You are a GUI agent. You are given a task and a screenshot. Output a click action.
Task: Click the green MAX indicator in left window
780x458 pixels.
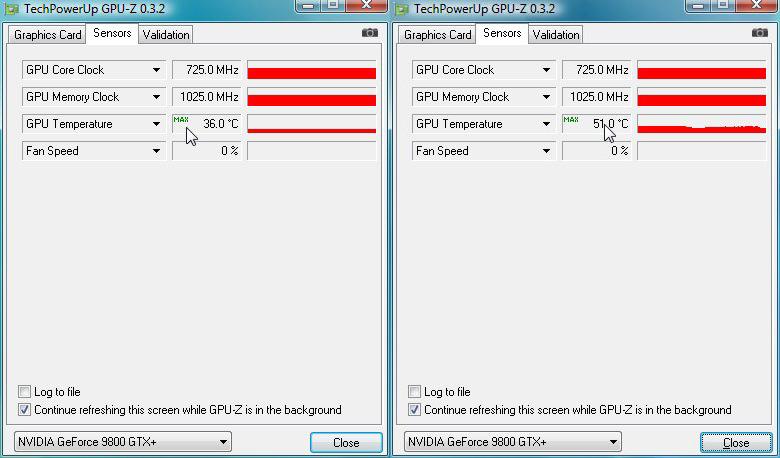click(181, 119)
